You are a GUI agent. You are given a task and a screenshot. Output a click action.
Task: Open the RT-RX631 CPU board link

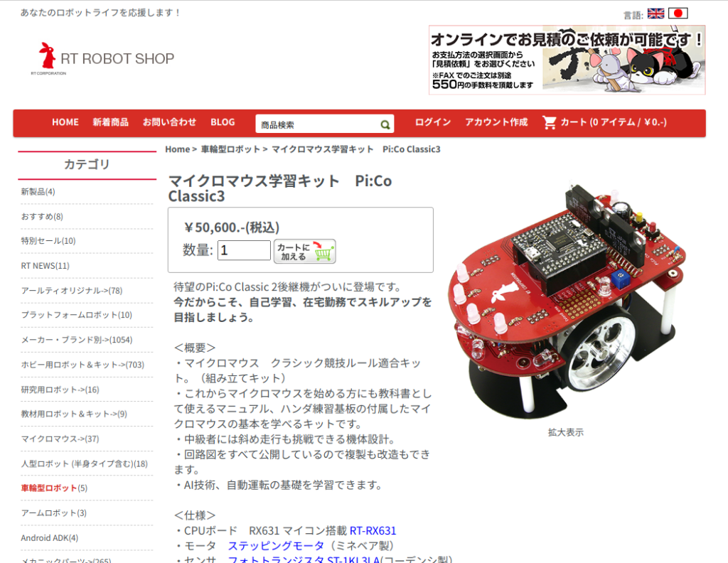pyautogui.click(x=373, y=530)
